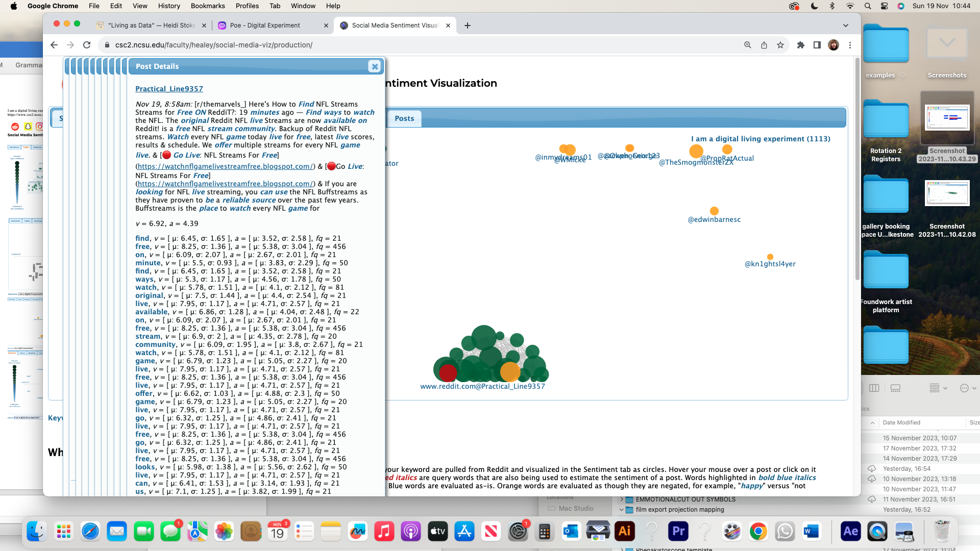Open Chrome profile avatar
This screenshot has height=551, width=980.
point(834,45)
